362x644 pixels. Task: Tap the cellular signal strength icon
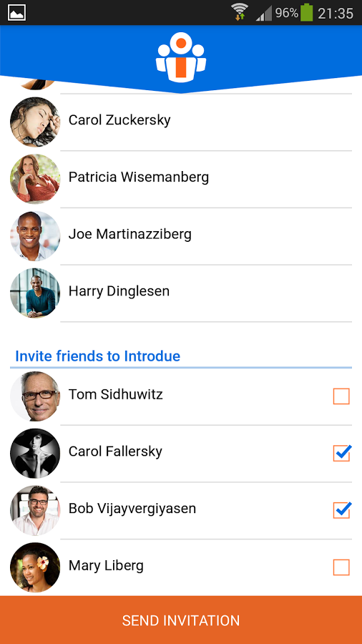click(x=264, y=14)
